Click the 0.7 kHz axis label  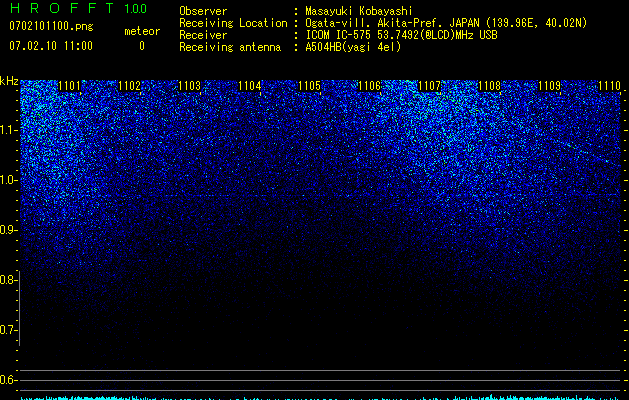click(x=8, y=330)
